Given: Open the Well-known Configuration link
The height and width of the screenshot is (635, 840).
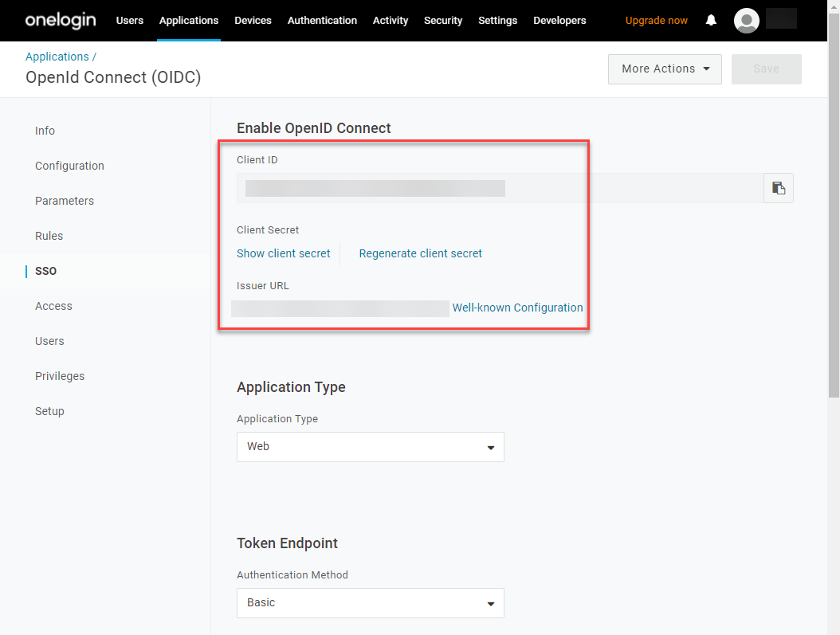Looking at the screenshot, I should (517, 308).
